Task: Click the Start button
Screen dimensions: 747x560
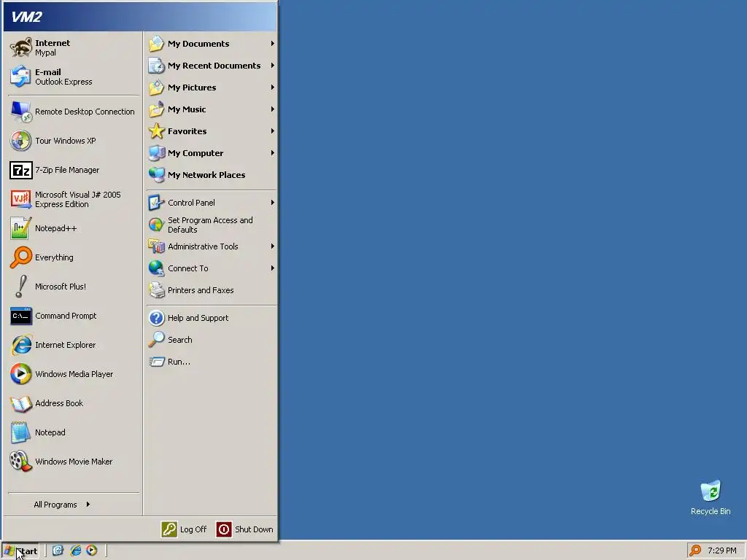Action: point(20,551)
